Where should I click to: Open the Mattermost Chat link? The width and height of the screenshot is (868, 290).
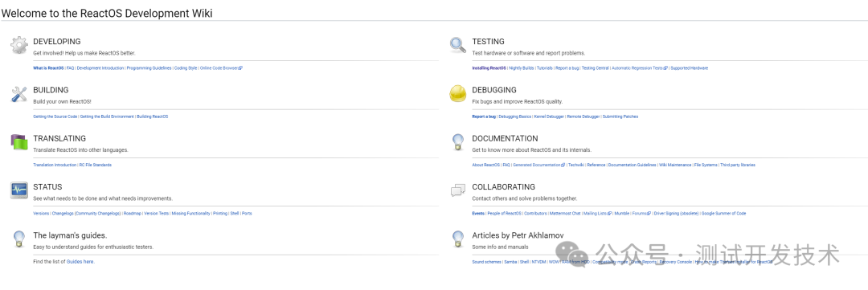[565, 213]
